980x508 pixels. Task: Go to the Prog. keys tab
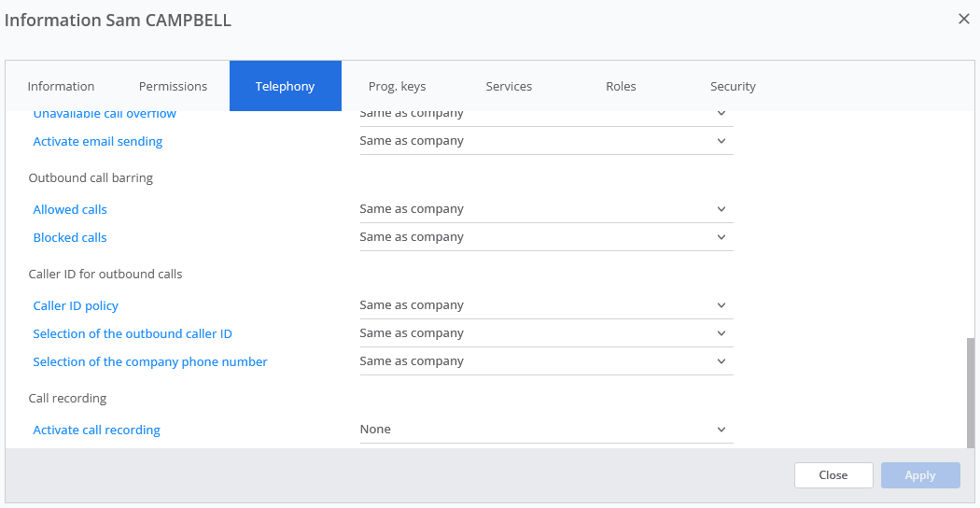coord(397,86)
